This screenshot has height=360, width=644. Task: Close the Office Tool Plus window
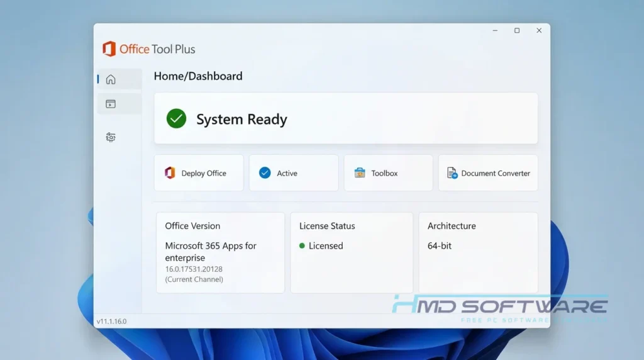click(x=539, y=30)
